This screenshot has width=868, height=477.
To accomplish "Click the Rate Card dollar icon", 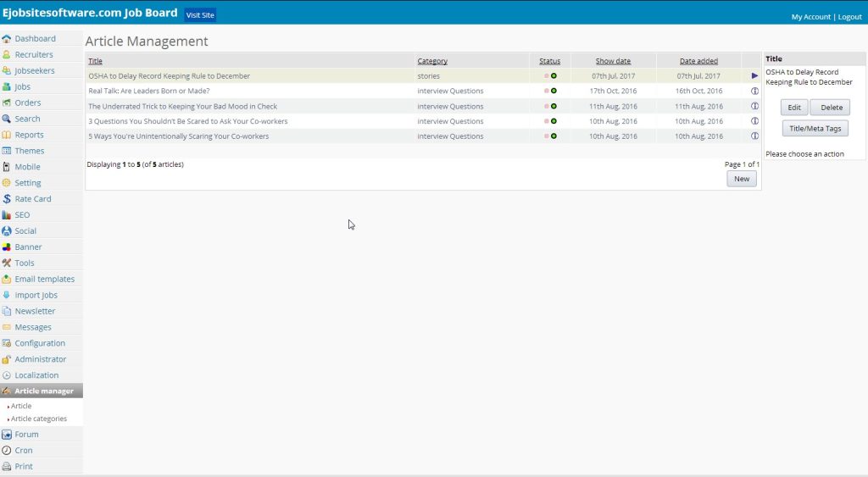I will pyautogui.click(x=7, y=199).
